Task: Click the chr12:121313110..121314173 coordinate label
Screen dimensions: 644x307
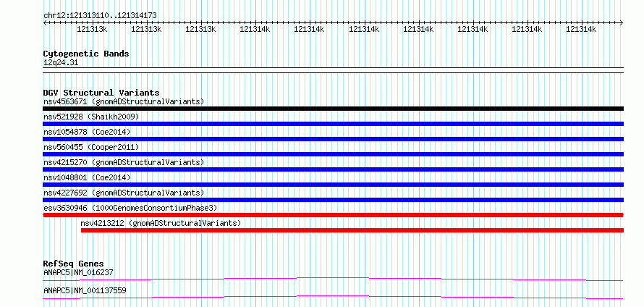Action: coord(100,15)
